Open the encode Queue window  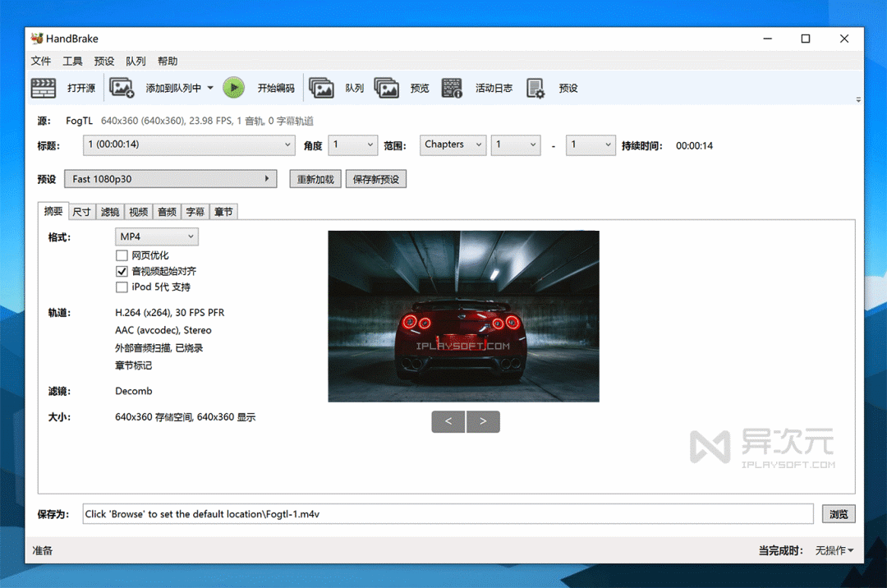pos(340,88)
